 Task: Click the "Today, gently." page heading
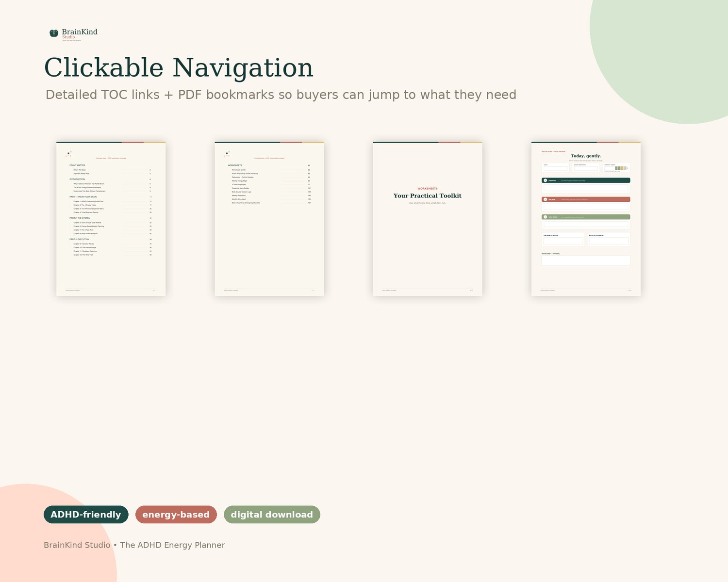click(x=586, y=156)
